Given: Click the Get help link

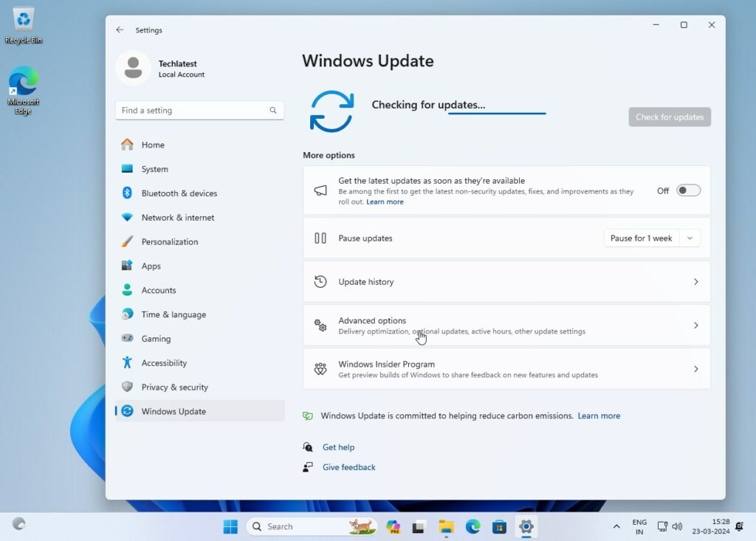Looking at the screenshot, I should (338, 447).
